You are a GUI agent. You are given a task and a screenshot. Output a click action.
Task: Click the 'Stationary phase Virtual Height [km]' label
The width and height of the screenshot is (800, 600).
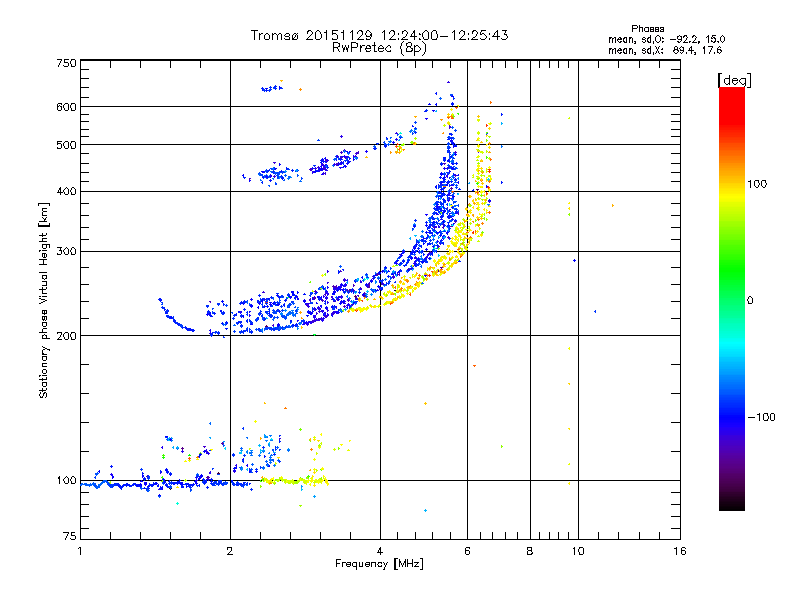[44, 301]
